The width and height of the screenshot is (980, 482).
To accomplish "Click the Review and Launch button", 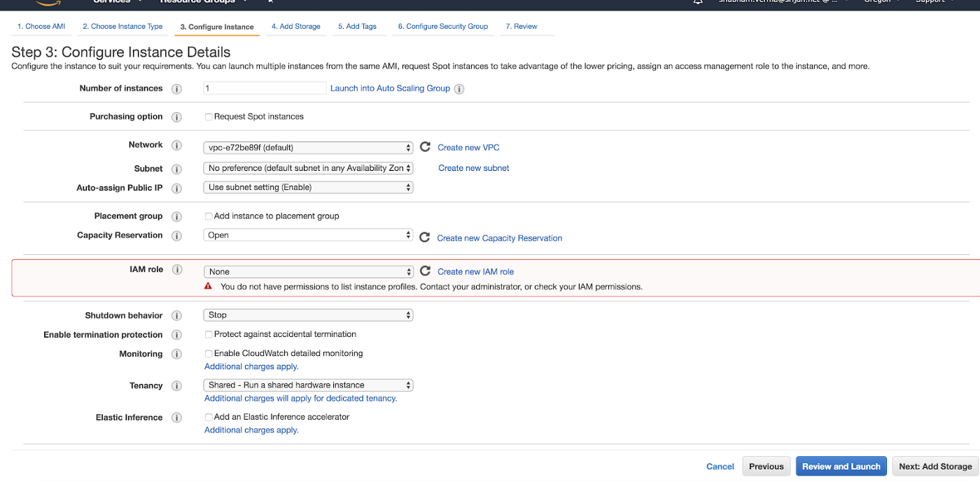I will tap(841, 467).
